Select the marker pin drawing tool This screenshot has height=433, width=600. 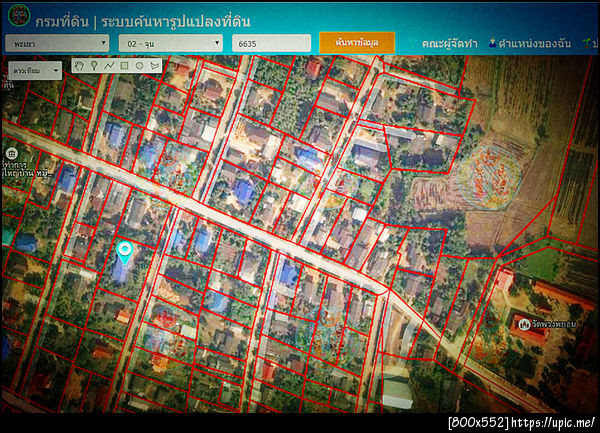(94, 66)
